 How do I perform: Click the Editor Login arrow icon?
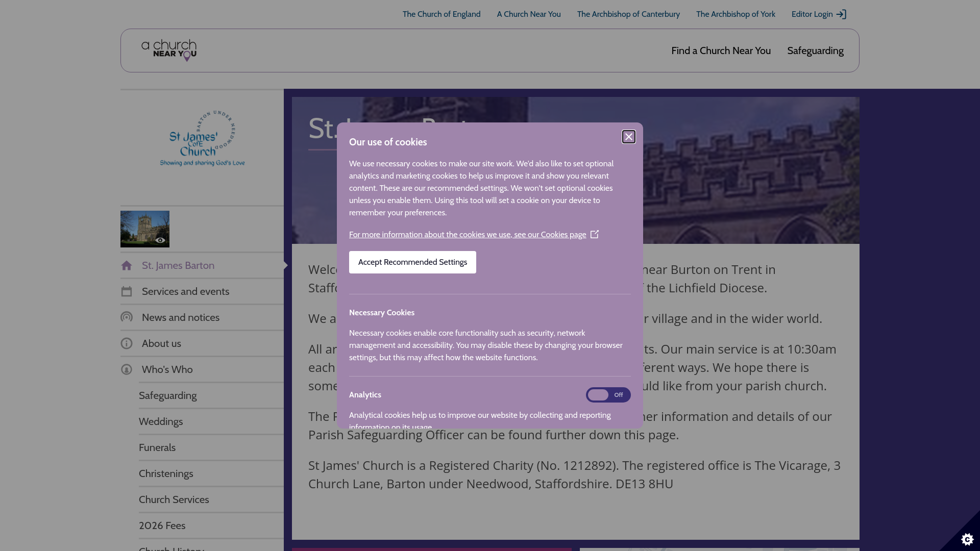841,14
